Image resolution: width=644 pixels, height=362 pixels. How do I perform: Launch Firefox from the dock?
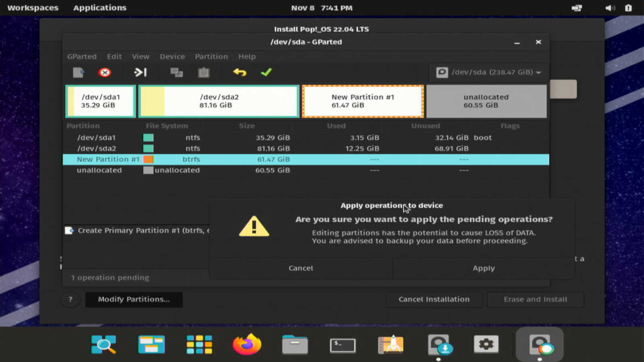pos(247,344)
